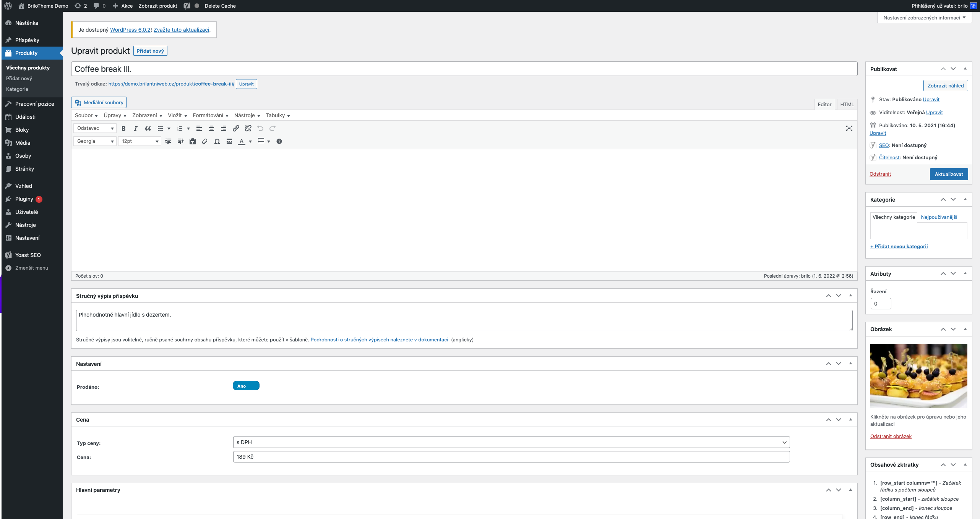
Task: Toggle the Kategorie panel collapse arrow
Action: (965, 200)
